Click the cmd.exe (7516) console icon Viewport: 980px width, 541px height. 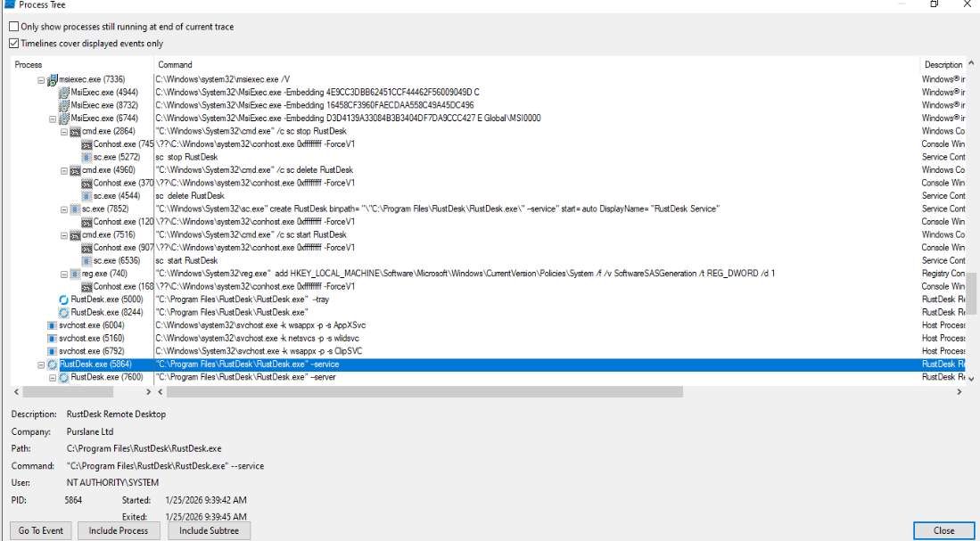(75, 234)
